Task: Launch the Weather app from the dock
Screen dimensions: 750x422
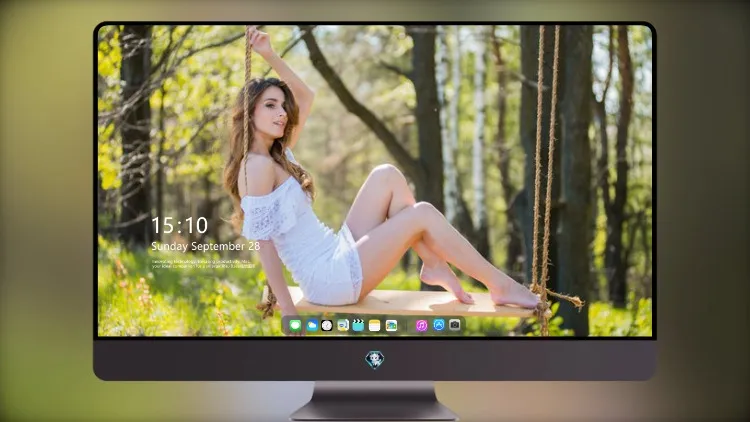Action: 312,326
